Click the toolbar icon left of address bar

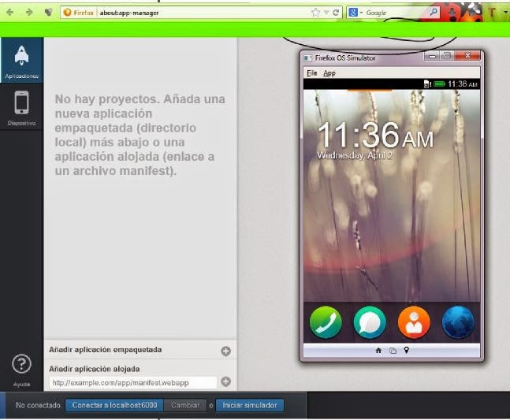tap(48, 13)
